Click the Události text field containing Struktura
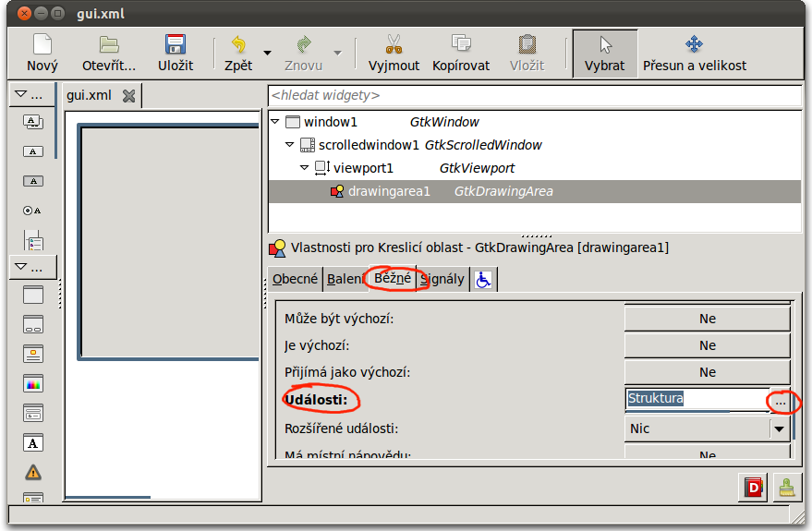This screenshot has width=812, height=531. [x=697, y=400]
